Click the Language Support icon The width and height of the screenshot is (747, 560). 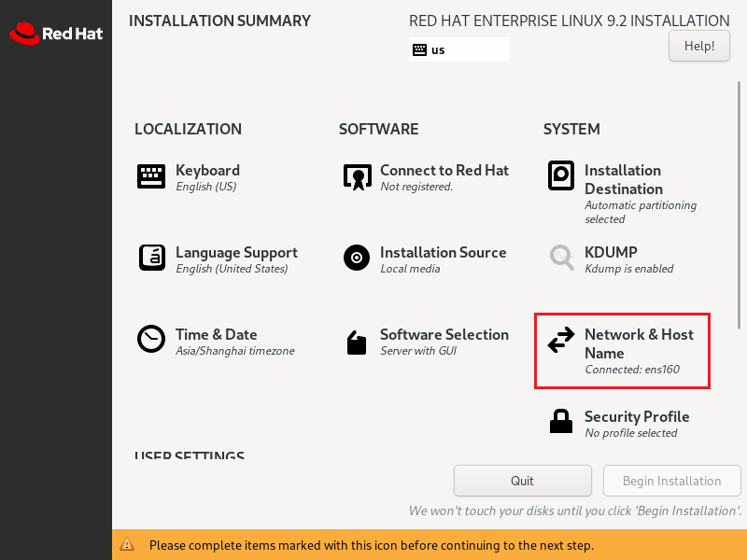(x=152, y=258)
